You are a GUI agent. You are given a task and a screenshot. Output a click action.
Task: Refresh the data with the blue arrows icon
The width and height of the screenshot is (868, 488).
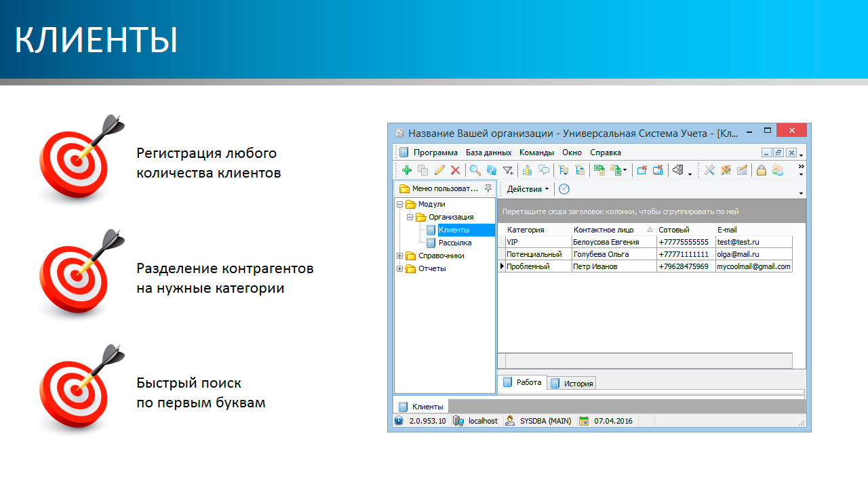(x=492, y=170)
